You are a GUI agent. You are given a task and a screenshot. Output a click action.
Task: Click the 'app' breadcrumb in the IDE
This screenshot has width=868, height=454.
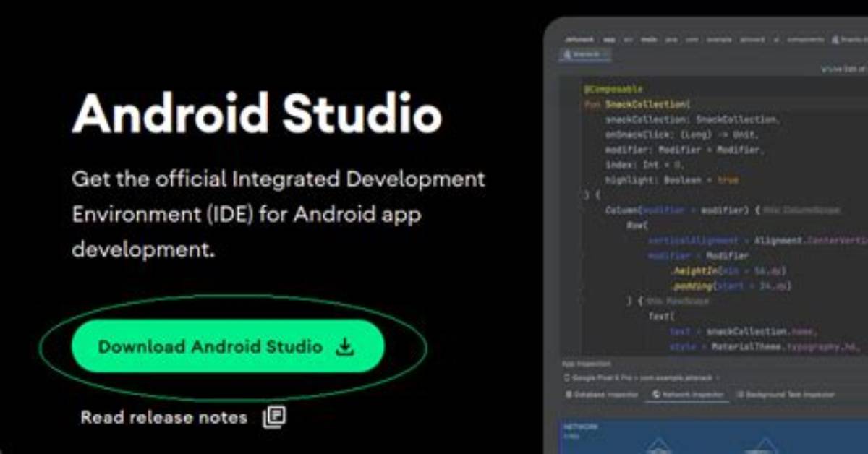(x=609, y=40)
